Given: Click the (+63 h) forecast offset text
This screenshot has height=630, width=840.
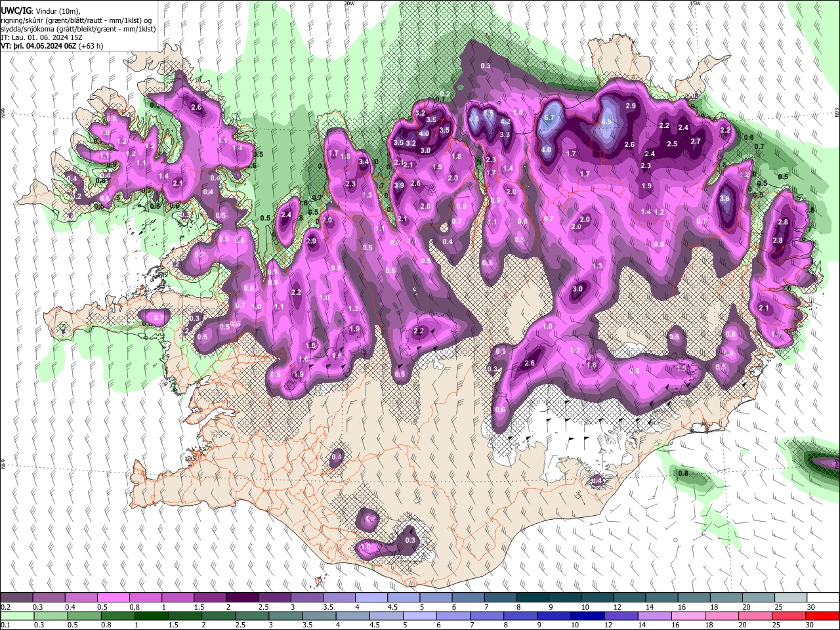Looking at the screenshot, I should point(91,46).
